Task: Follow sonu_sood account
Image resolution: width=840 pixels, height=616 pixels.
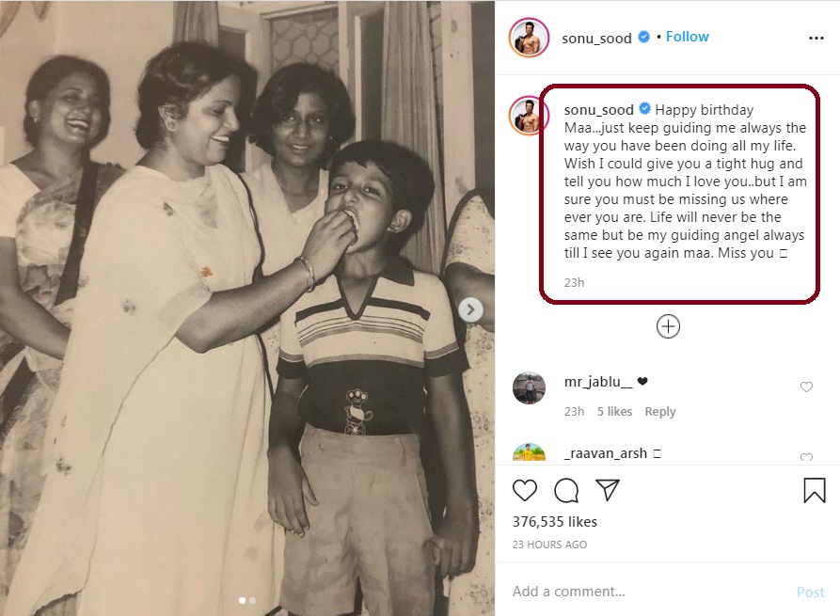Action: pos(688,37)
